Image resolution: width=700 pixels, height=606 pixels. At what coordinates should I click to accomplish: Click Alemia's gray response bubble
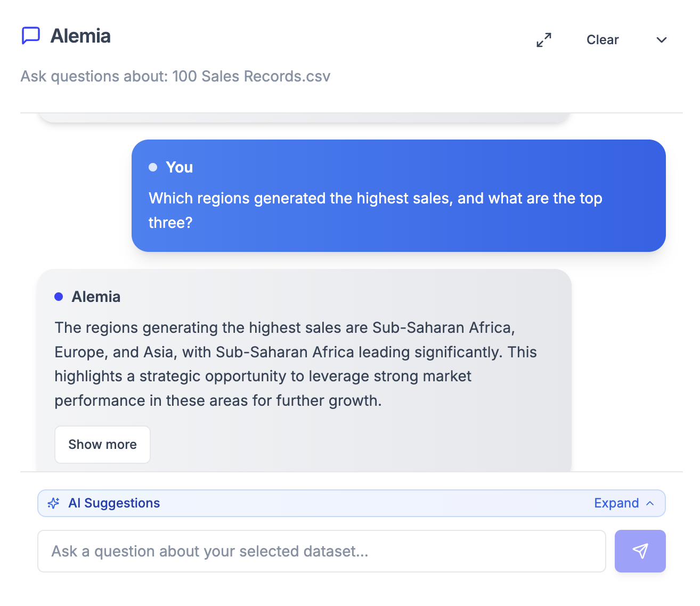(x=304, y=367)
